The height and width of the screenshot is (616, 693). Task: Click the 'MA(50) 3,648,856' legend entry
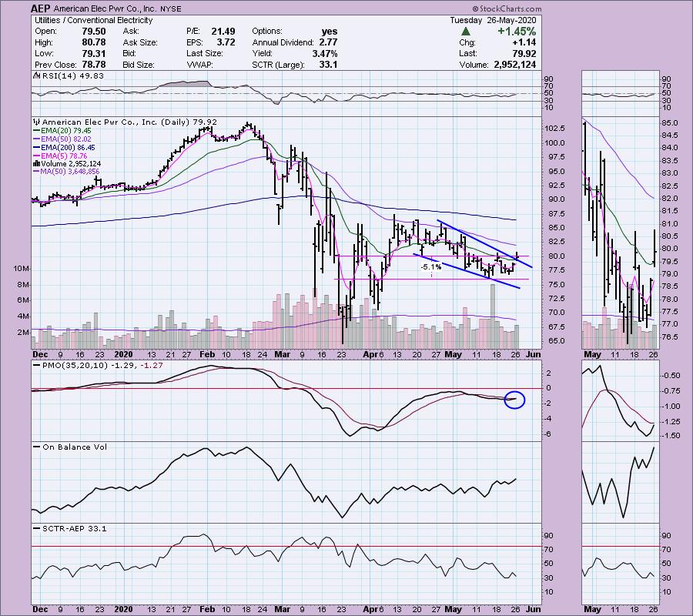70,172
